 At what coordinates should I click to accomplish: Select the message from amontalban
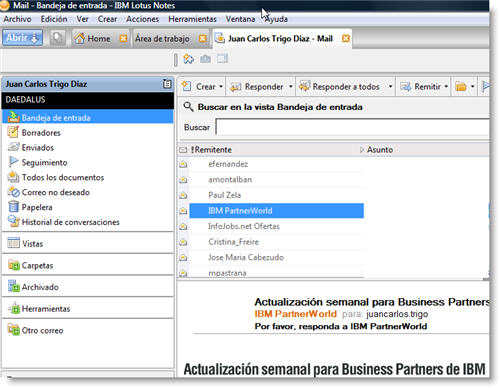276,180
